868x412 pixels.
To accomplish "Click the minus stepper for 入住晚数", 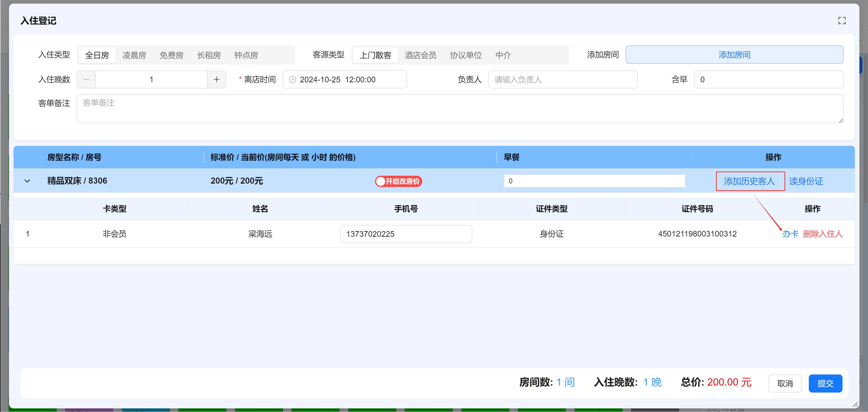I will pos(86,80).
